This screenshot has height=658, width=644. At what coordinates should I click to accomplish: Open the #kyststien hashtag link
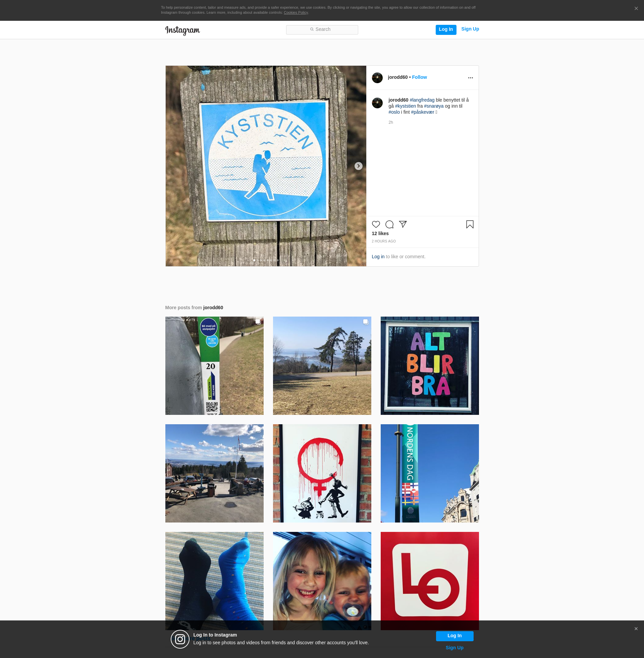pos(405,106)
